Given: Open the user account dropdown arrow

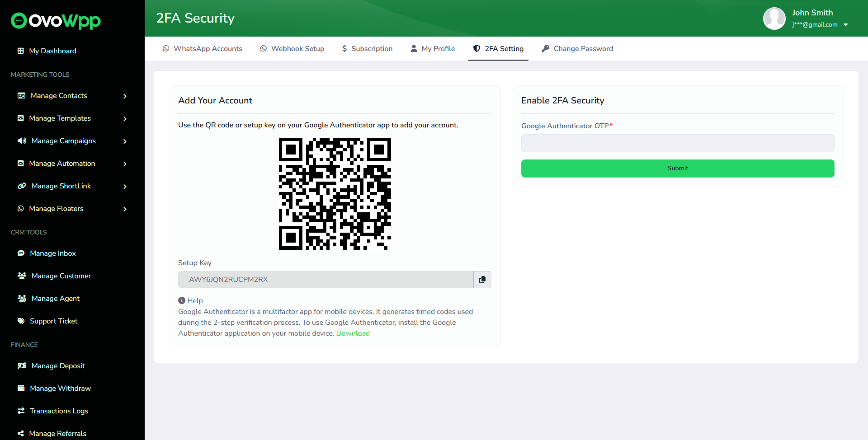Looking at the screenshot, I should (846, 25).
